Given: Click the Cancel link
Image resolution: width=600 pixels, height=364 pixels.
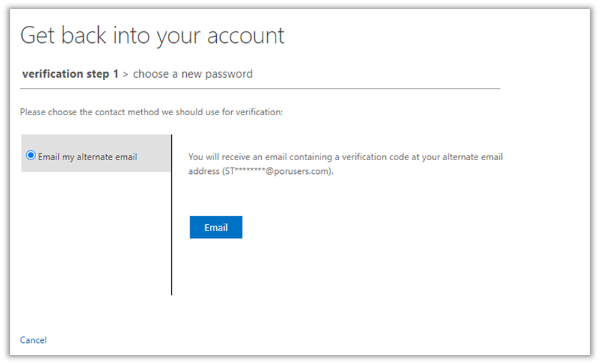Looking at the screenshot, I should [33, 340].
